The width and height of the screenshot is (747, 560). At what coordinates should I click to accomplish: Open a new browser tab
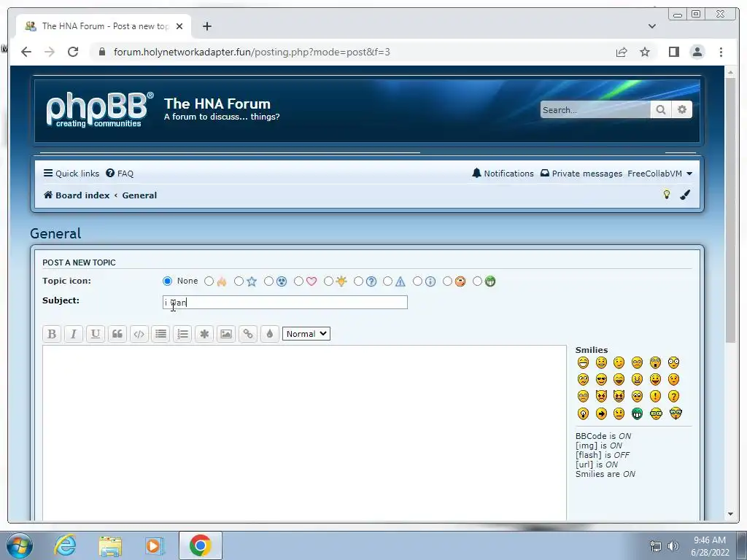[x=206, y=26]
